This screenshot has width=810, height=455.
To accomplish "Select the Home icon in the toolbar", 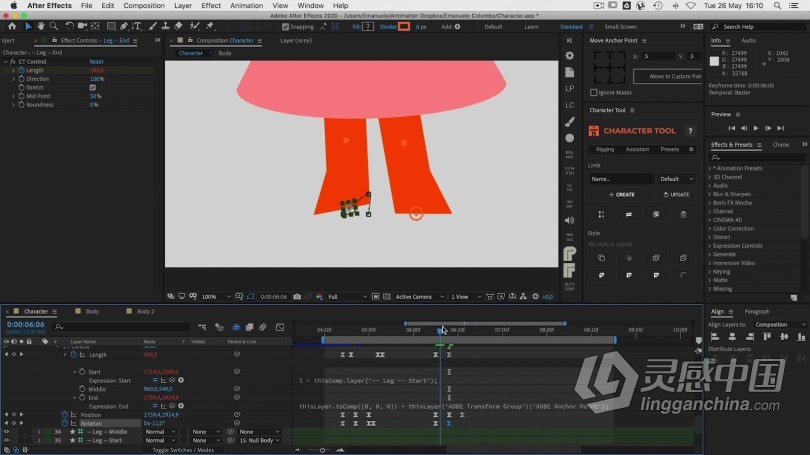I will (12, 26).
